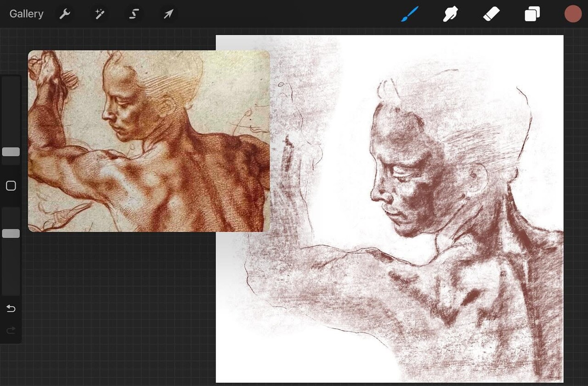Viewport: 588px width, 386px height.
Task: Activate the Selection tool
Action: tap(134, 14)
